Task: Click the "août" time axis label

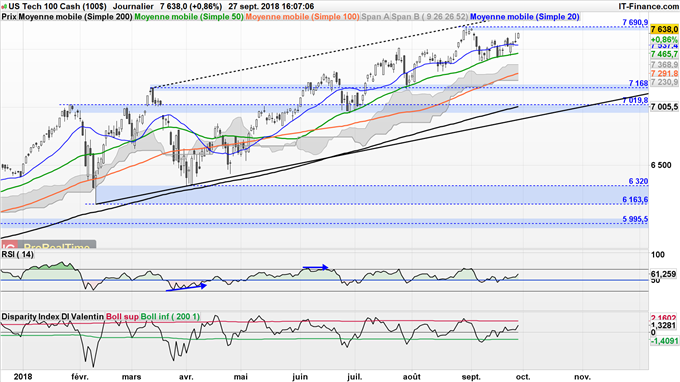Action: [411, 376]
